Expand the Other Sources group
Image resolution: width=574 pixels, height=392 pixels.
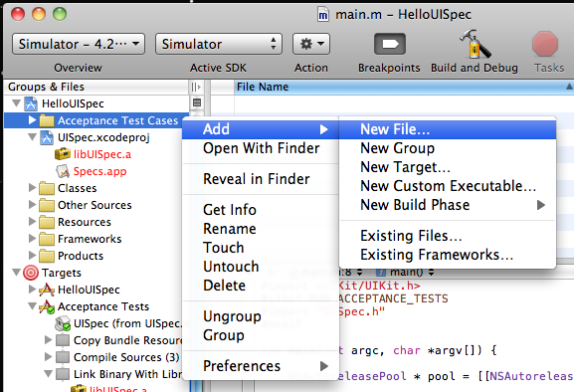[32, 205]
